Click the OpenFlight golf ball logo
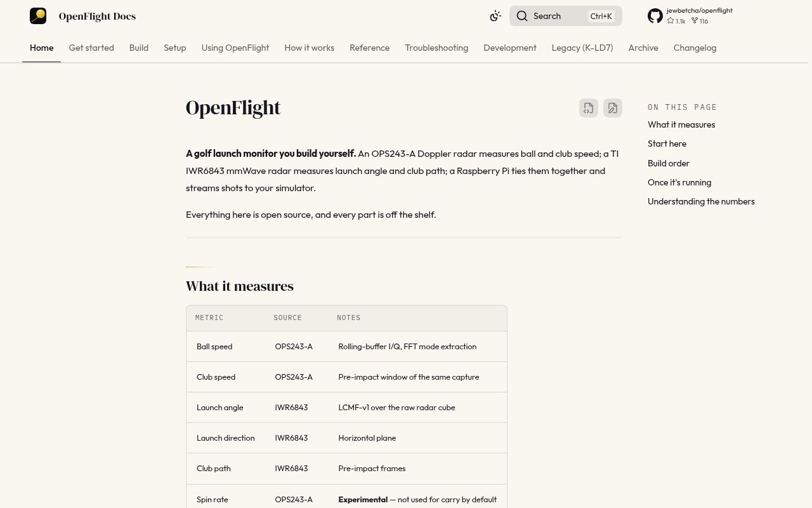This screenshot has width=812, height=508. click(x=38, y=16)
